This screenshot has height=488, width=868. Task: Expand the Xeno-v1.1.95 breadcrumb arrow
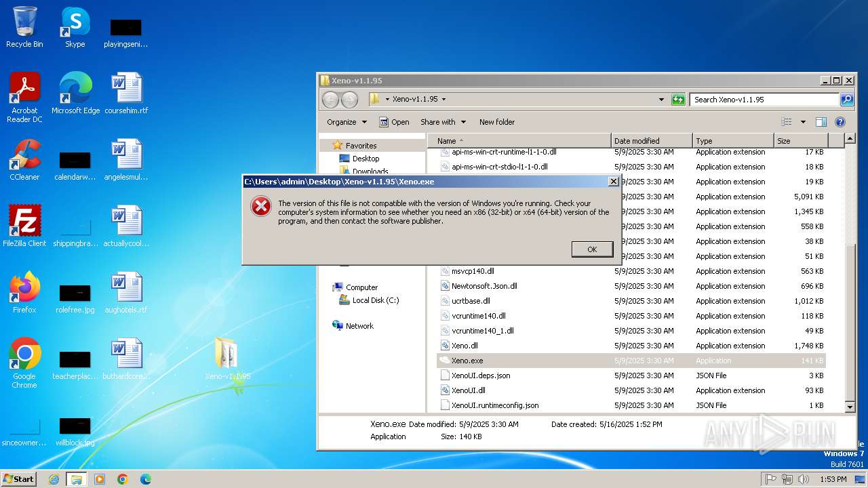coord(443,100)
